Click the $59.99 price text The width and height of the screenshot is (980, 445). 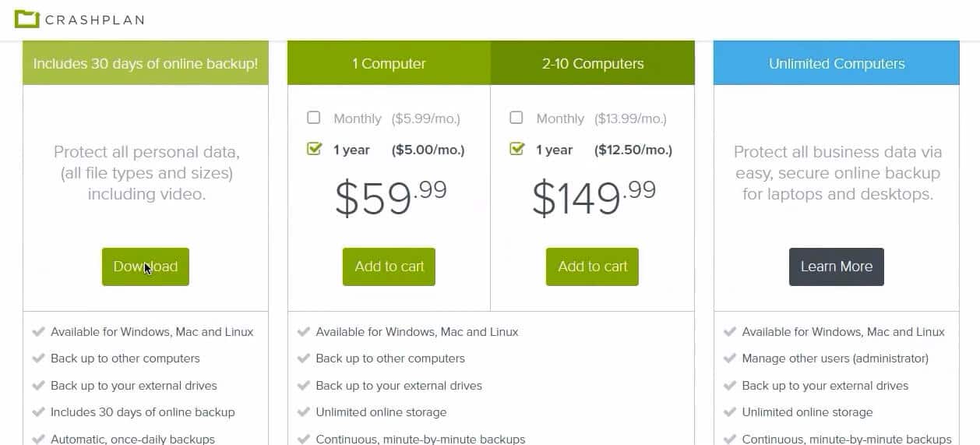390,198
